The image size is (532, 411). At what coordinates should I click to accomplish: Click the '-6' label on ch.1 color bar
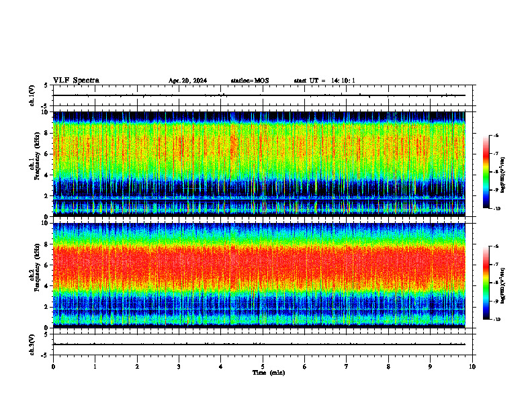pos(496,135)
